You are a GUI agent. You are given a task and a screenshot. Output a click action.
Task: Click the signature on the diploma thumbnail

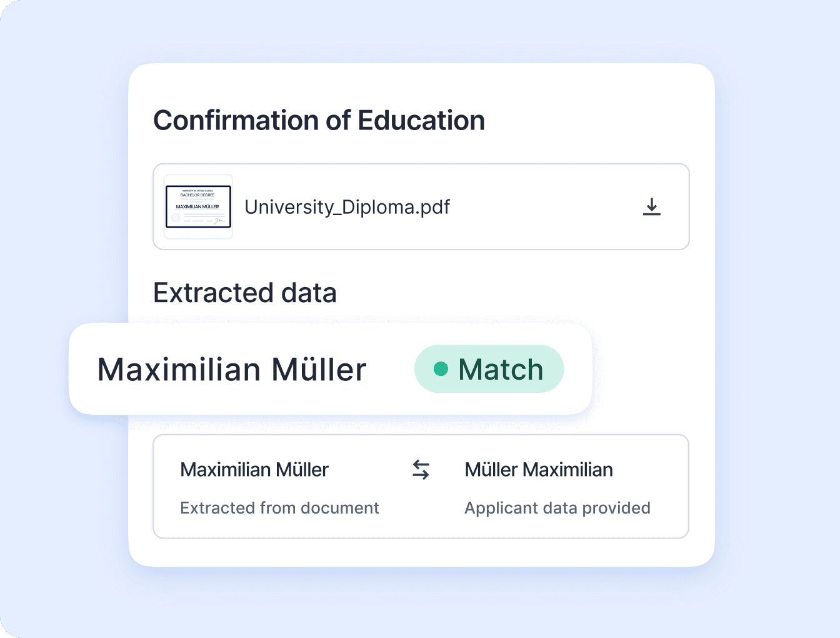pos(218,220)
